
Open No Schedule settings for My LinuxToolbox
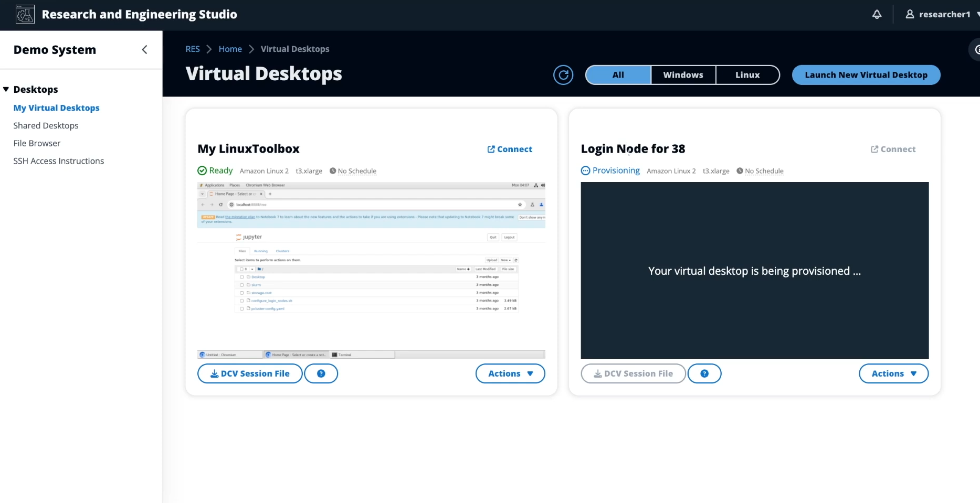357,170
